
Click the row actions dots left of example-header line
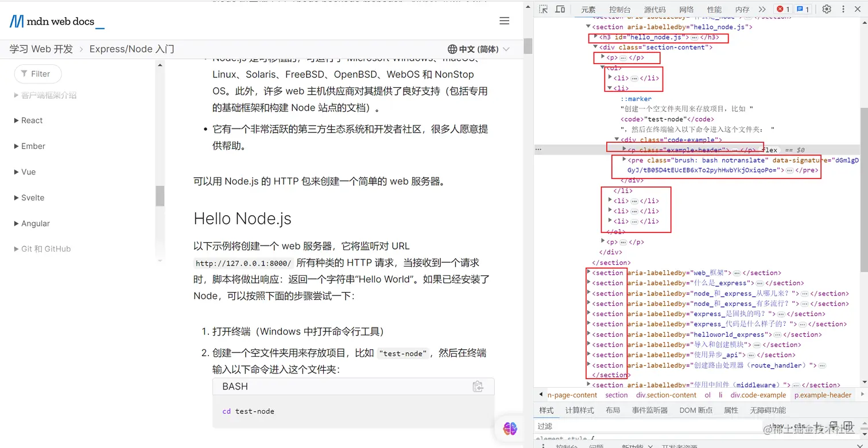click(538, 149)
